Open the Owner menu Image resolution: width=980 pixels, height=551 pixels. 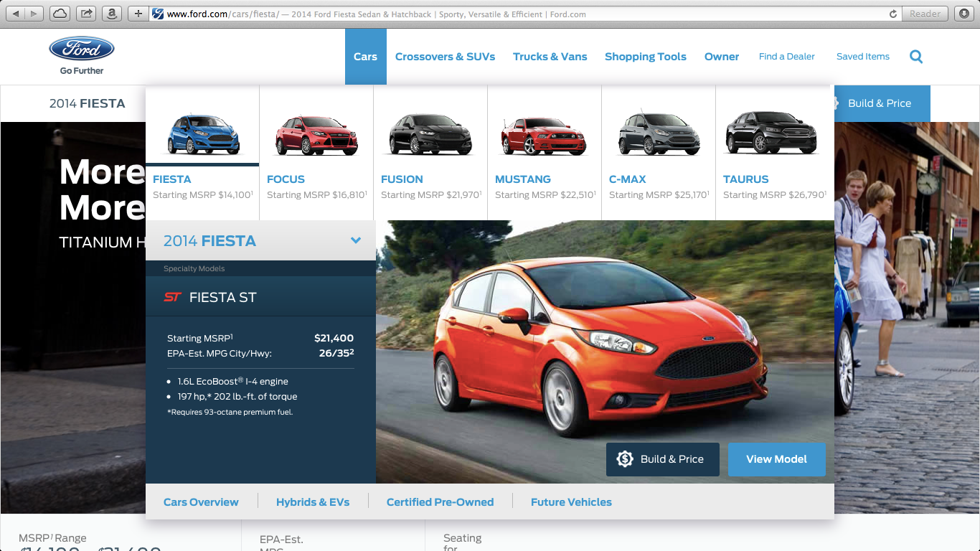[x=722, y=57]
